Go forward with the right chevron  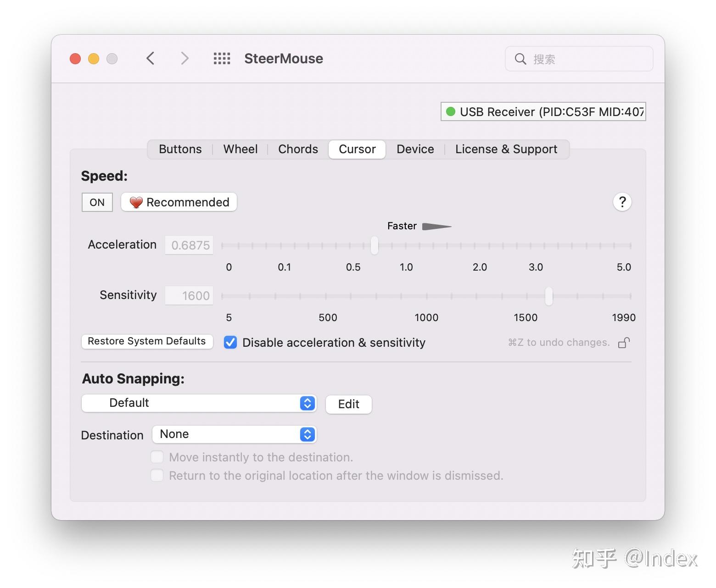[185, 58]
